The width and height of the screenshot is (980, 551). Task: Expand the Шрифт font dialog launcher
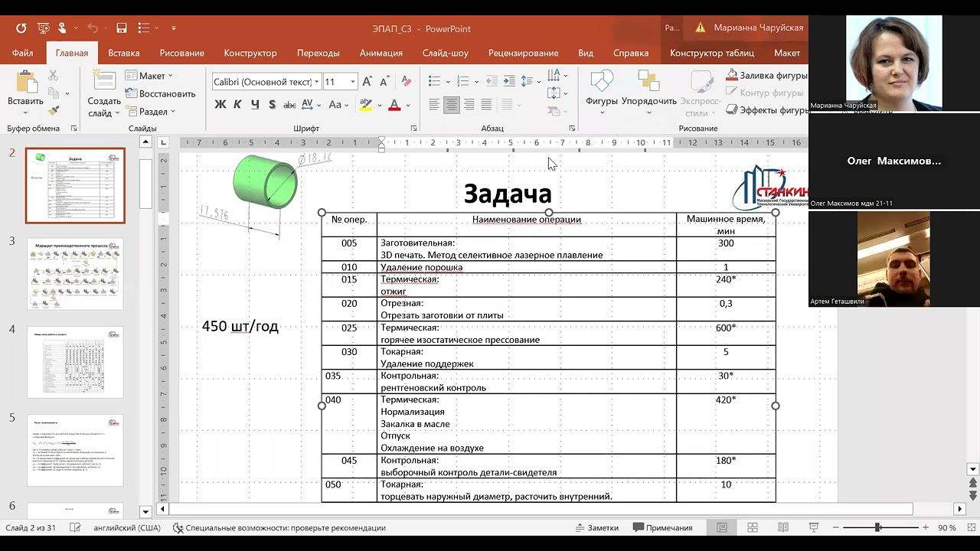tap(414, 129)
